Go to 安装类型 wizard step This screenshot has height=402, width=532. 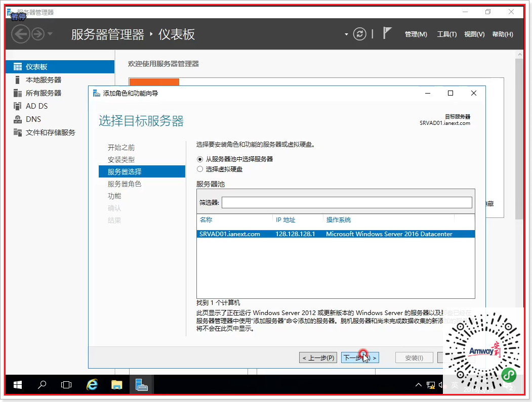(121, 160)
